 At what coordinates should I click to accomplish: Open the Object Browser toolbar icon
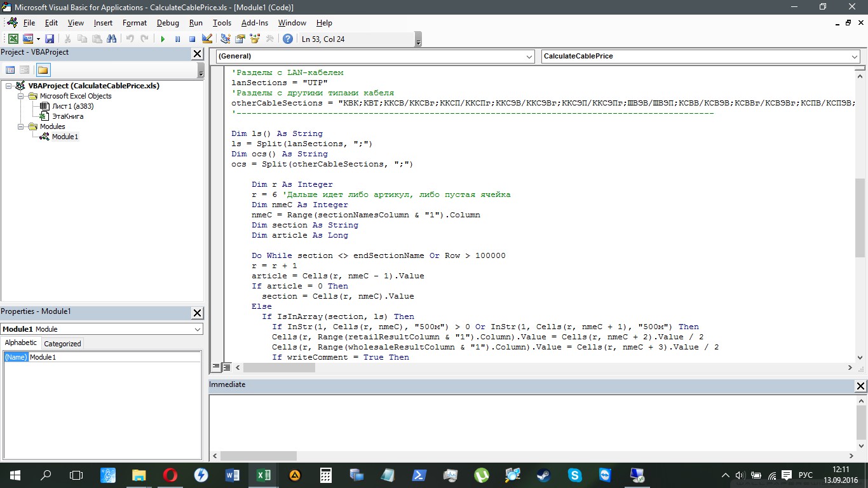tap(255, 39)
